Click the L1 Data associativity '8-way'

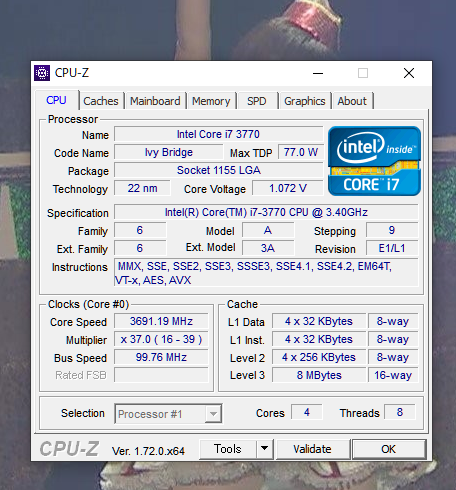393,321
